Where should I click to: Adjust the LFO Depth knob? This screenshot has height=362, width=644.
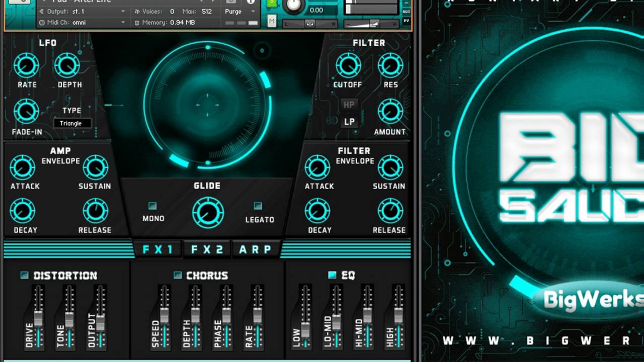click(x=67, y=65)
